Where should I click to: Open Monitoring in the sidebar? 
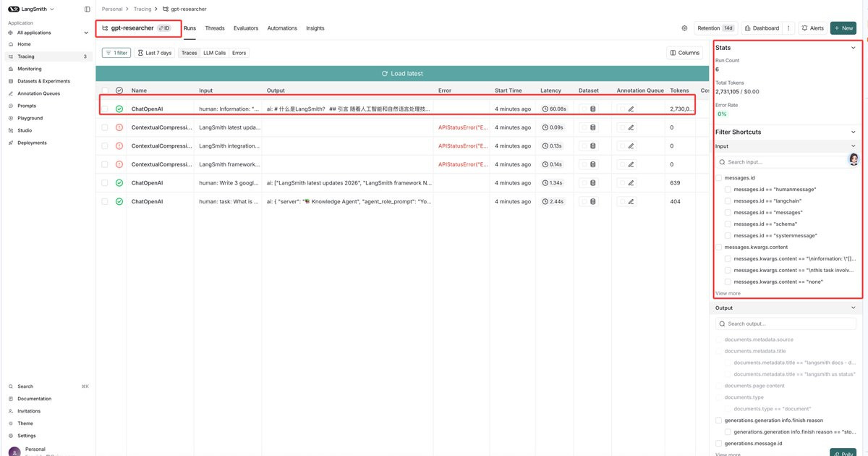(30, 69)
